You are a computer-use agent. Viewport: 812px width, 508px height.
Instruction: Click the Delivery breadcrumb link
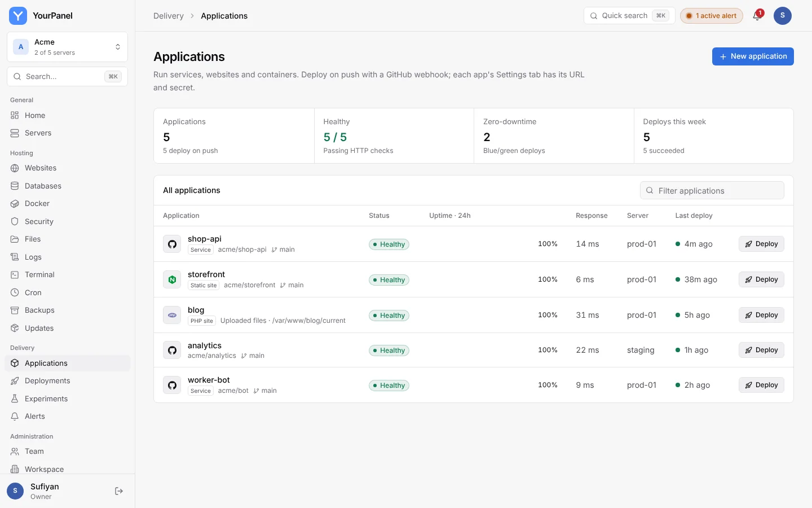[x=169, y=16]
